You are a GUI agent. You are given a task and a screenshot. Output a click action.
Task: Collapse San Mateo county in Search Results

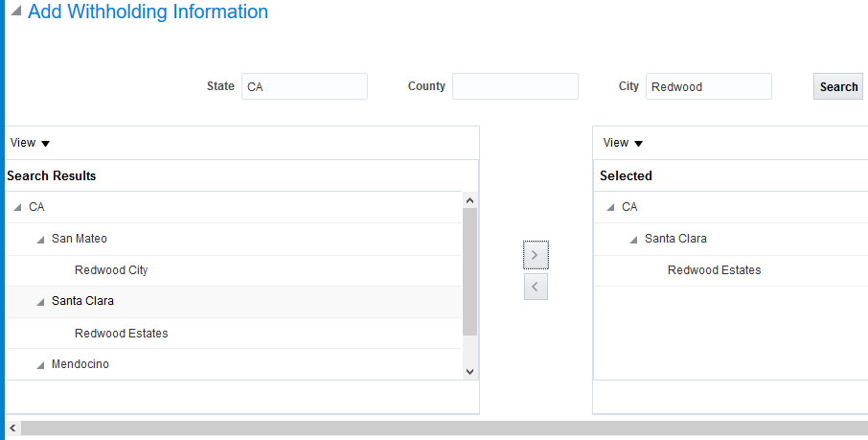coord(40,239)
